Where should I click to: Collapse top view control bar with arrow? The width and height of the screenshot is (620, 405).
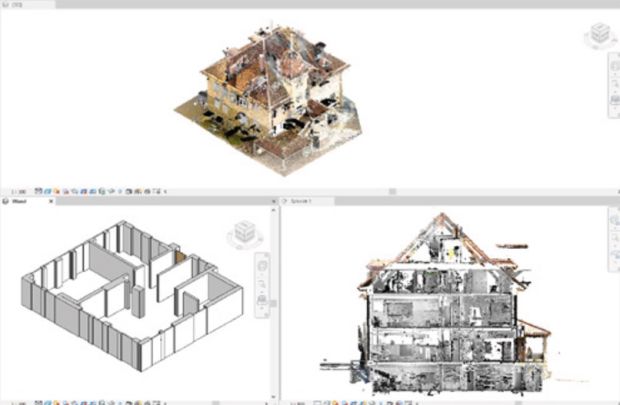(165, 191)
